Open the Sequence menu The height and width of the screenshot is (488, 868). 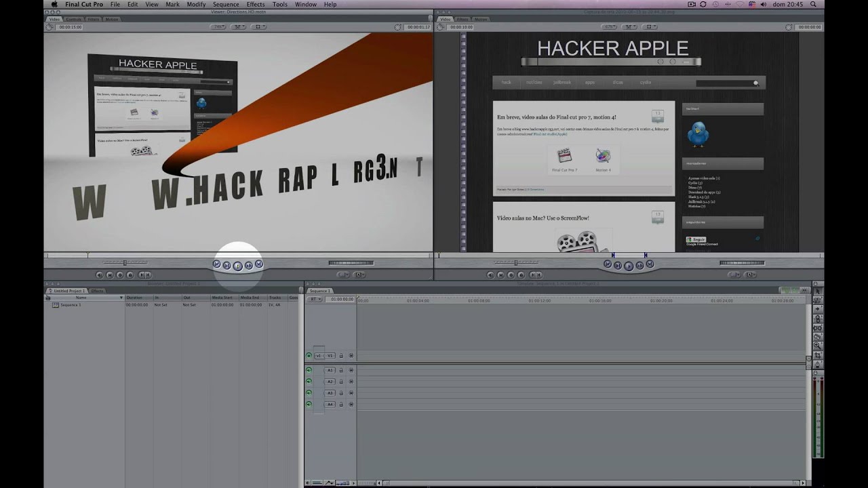(x=226, y=4)
